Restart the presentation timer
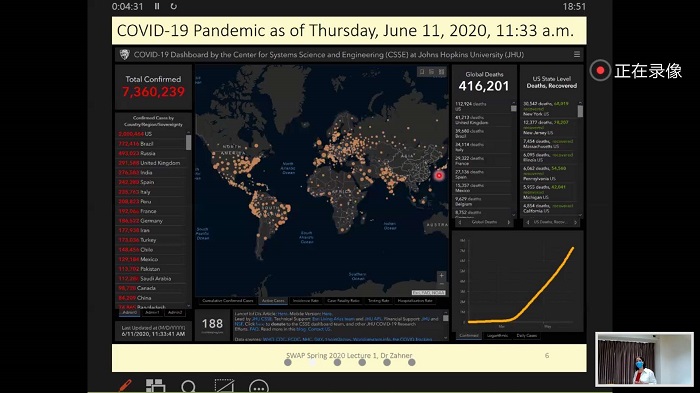Image resolution: width=700 pixels, height=393 pixels. coord(174,6)
